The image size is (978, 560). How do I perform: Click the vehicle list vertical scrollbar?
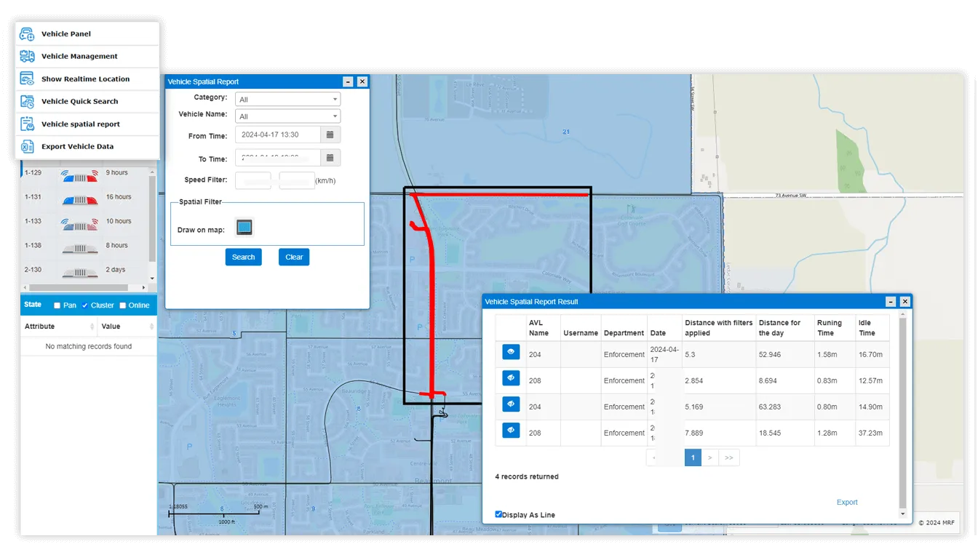tap(152, 218)
